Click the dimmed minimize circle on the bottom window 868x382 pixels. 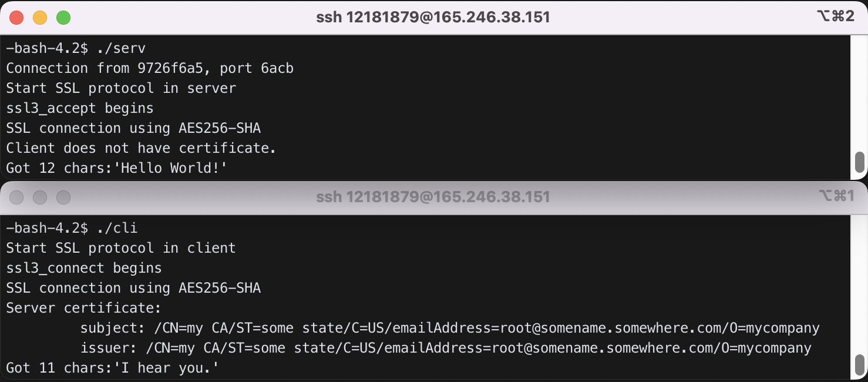[x=40, y=197]
